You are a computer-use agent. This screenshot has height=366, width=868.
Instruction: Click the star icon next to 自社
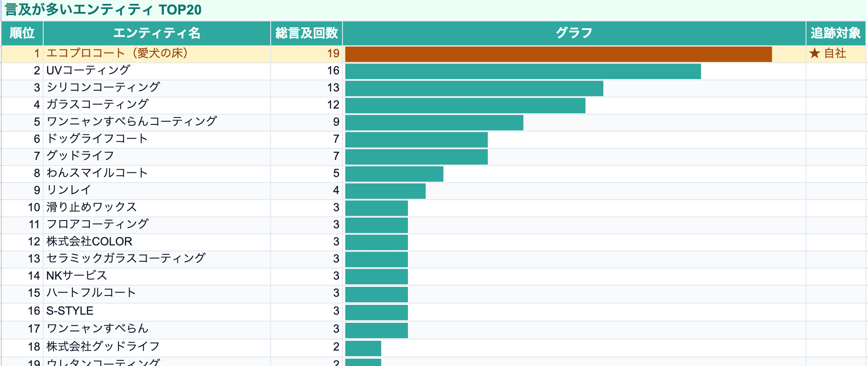click(815, 53)
